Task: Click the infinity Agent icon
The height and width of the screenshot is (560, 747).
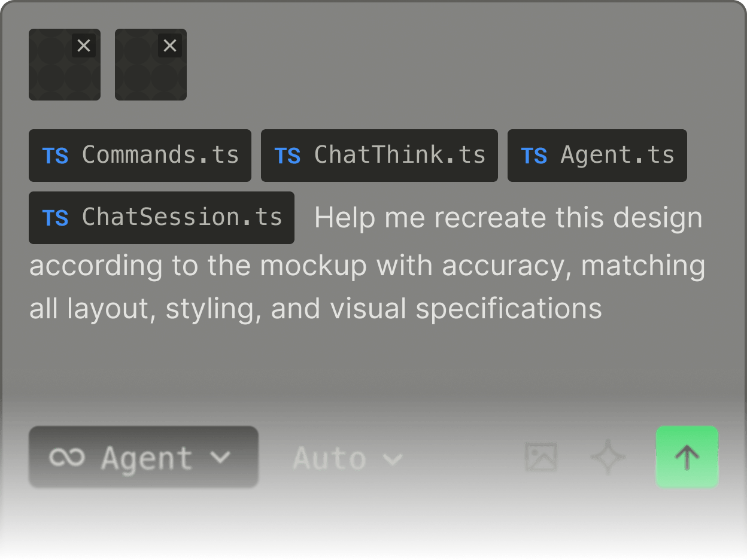Action: click(67, 458)
